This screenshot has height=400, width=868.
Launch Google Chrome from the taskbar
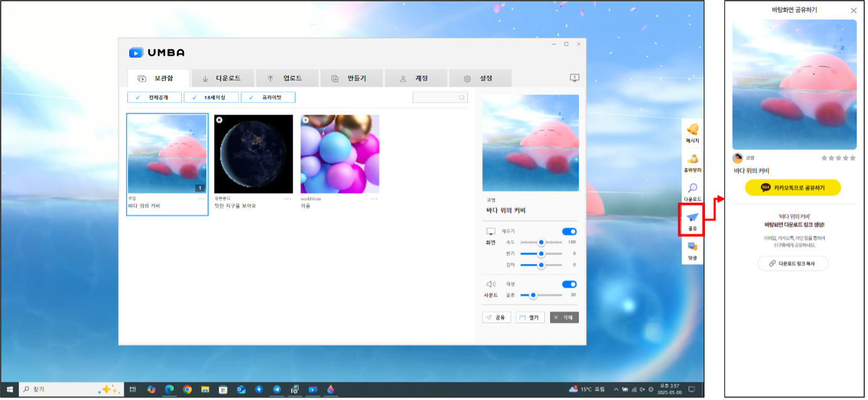click(187, 389)
